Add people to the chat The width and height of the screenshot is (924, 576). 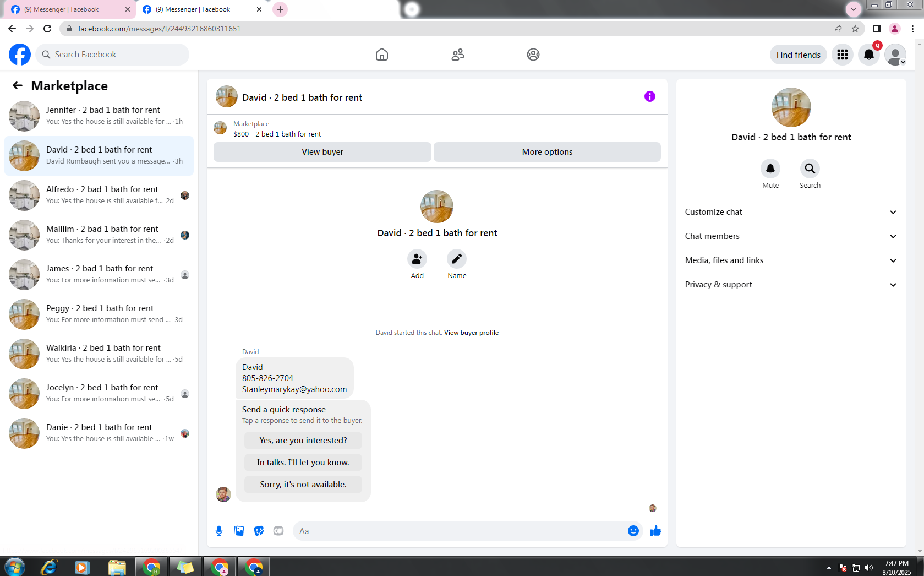[417, 259]
